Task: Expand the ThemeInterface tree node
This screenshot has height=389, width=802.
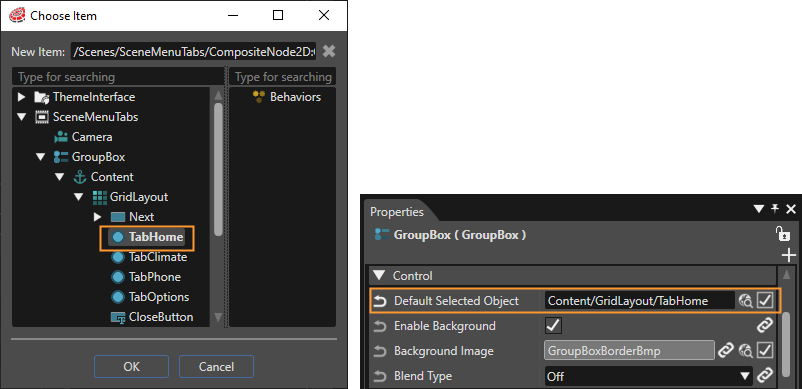Action: (21, 97)
